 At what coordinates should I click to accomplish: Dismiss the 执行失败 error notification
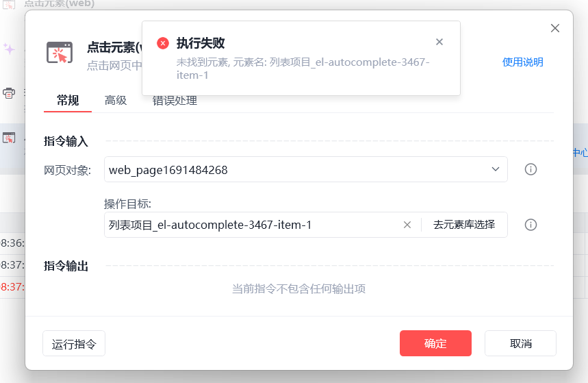click(439, 42)
